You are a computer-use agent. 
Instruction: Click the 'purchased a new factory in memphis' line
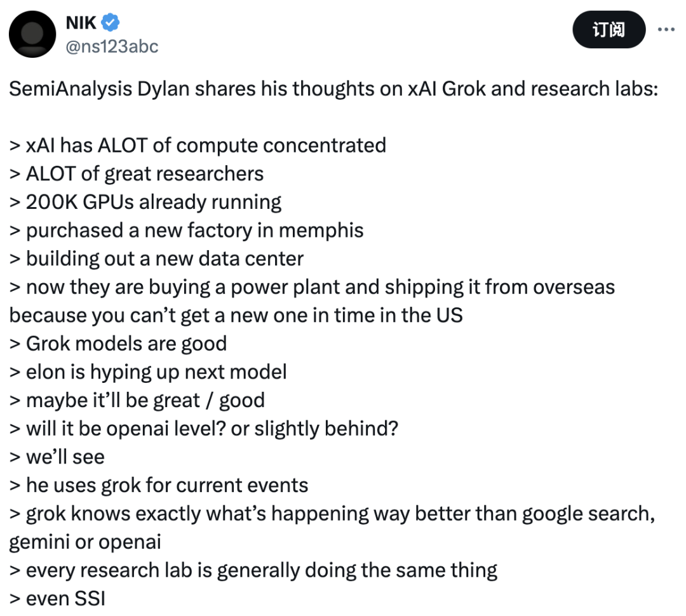click(186, 230)
